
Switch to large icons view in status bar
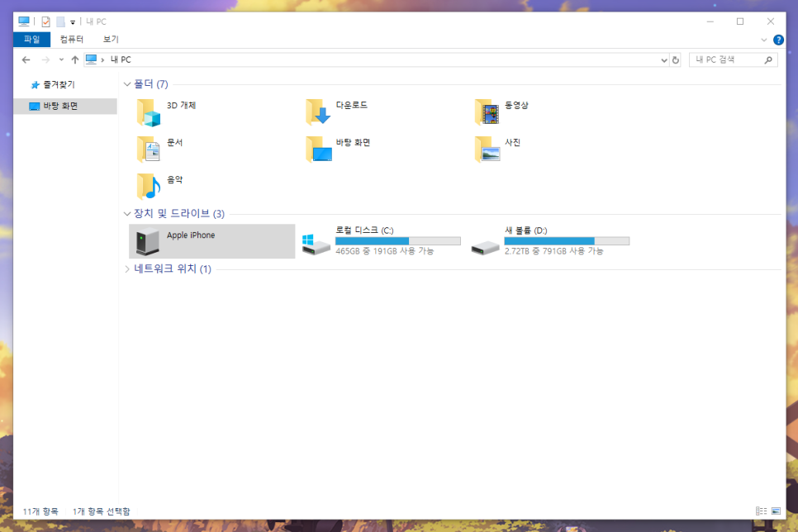(777, 511)
